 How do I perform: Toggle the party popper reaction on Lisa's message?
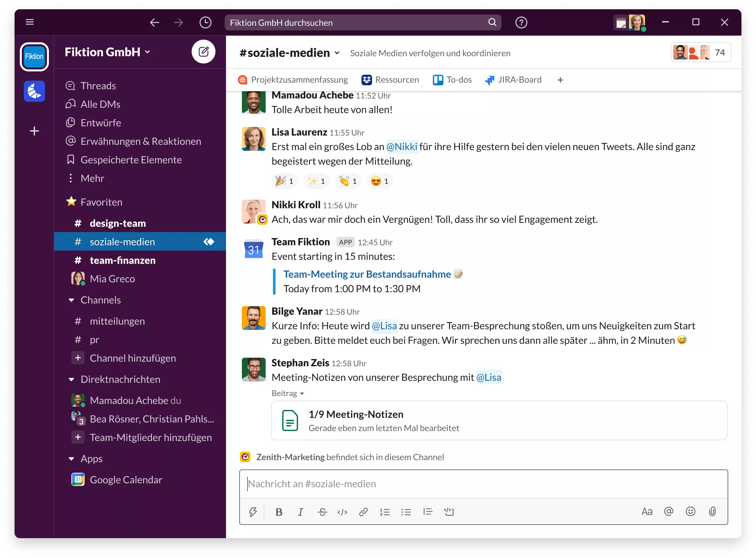coord(284,181)
